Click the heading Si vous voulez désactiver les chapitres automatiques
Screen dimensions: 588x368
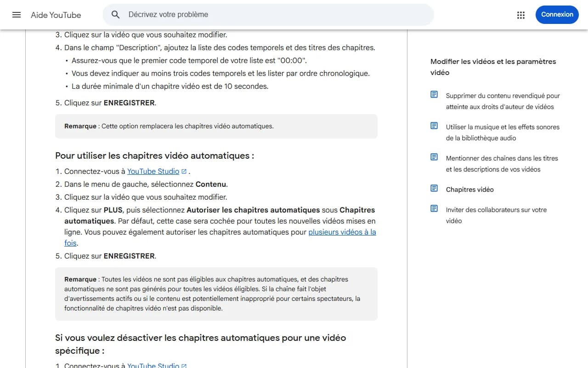tap(201, 344)
